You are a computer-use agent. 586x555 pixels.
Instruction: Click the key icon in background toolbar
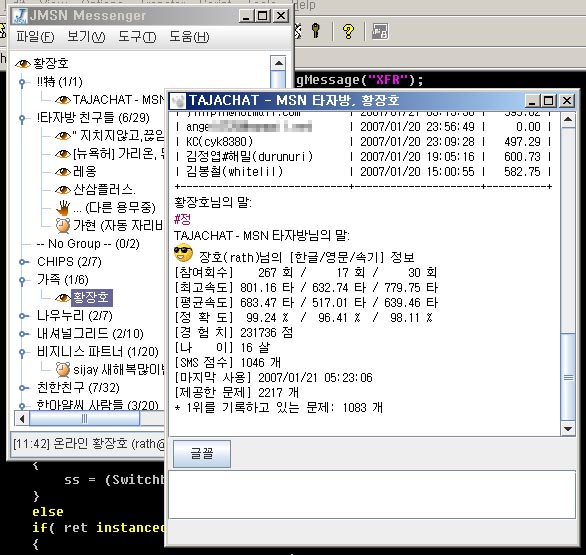tap(316, 31)
